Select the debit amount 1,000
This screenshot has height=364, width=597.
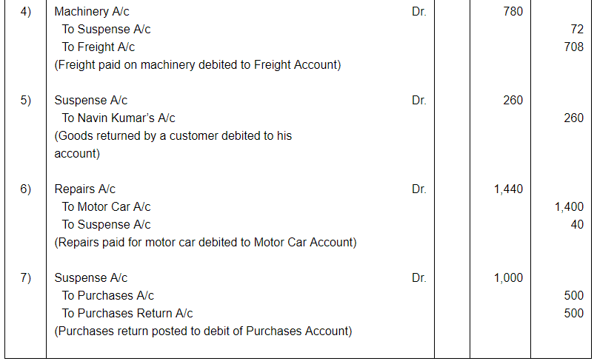tap(508, 278)
